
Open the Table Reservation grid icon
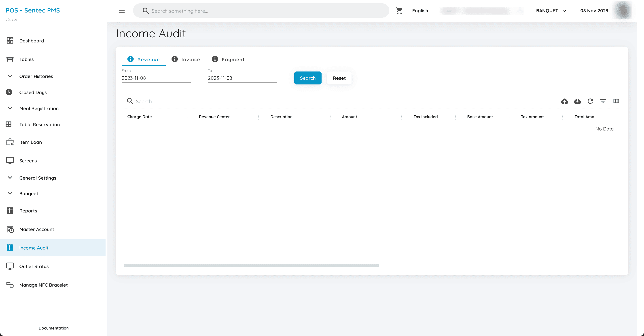9,124
